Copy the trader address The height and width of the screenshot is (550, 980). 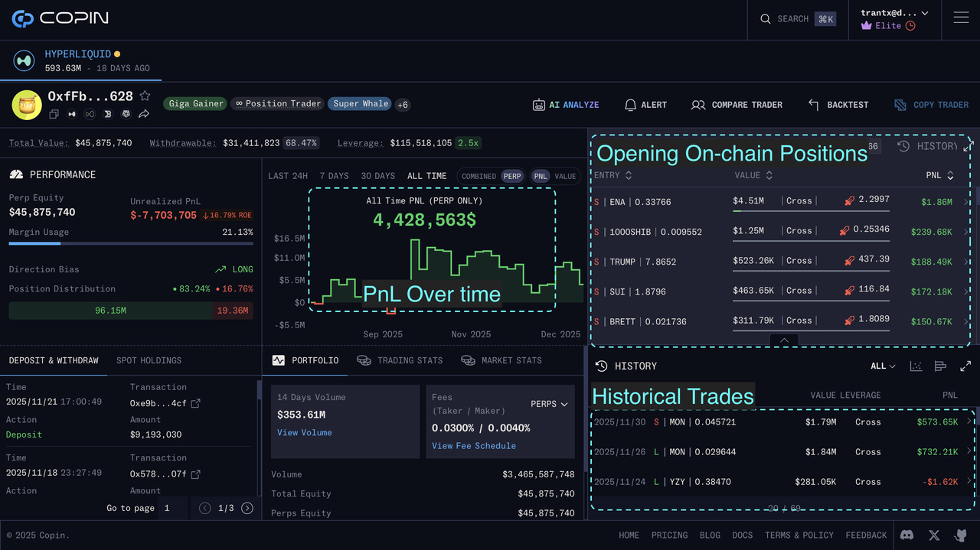coord(54,114)
